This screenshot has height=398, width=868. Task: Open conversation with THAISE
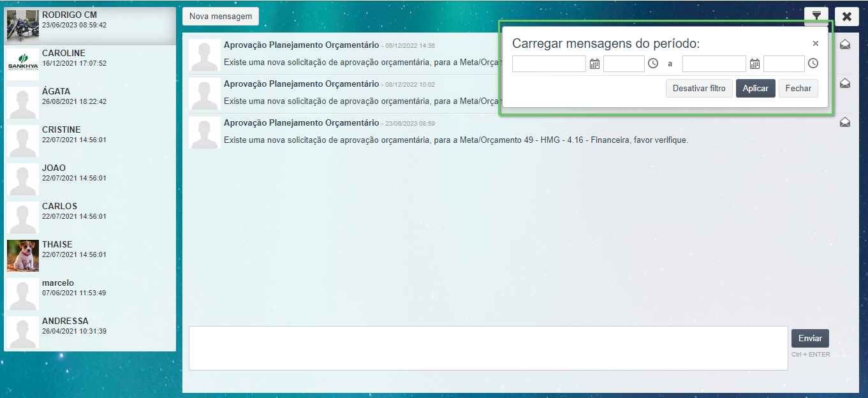(x=90, y=256)
